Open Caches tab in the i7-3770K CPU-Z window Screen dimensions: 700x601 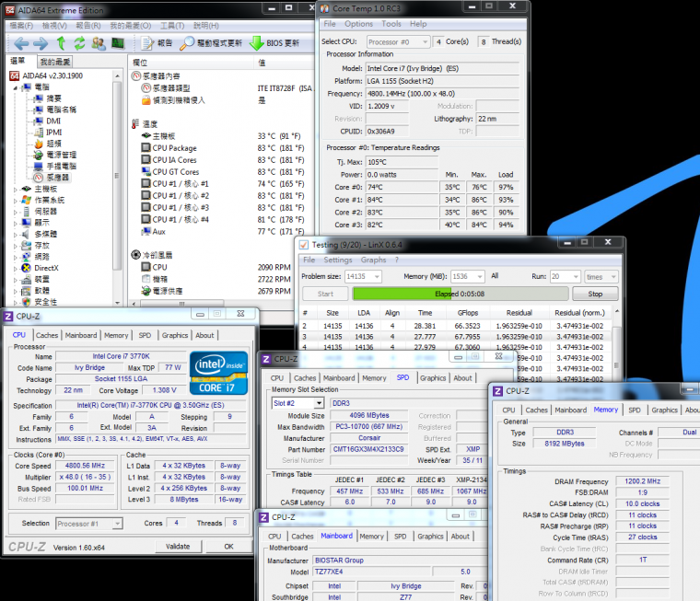pyautogui.click(x=47, y=335)
